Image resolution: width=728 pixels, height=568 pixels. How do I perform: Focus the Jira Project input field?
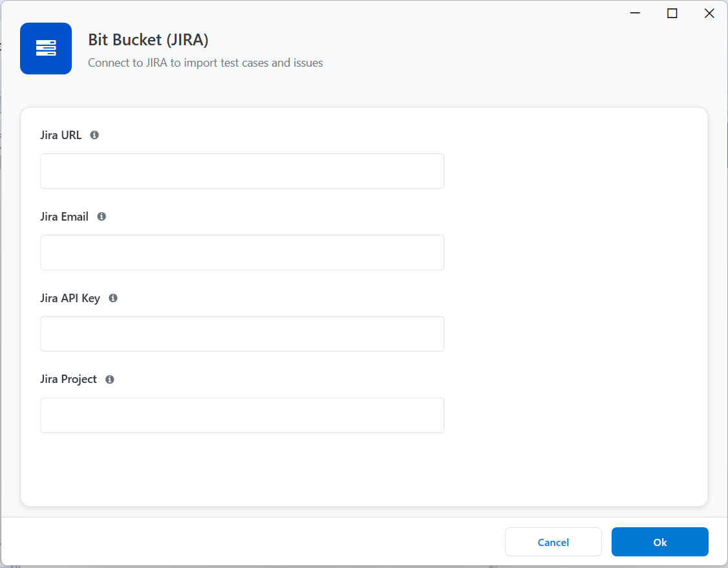click(242, 415)
